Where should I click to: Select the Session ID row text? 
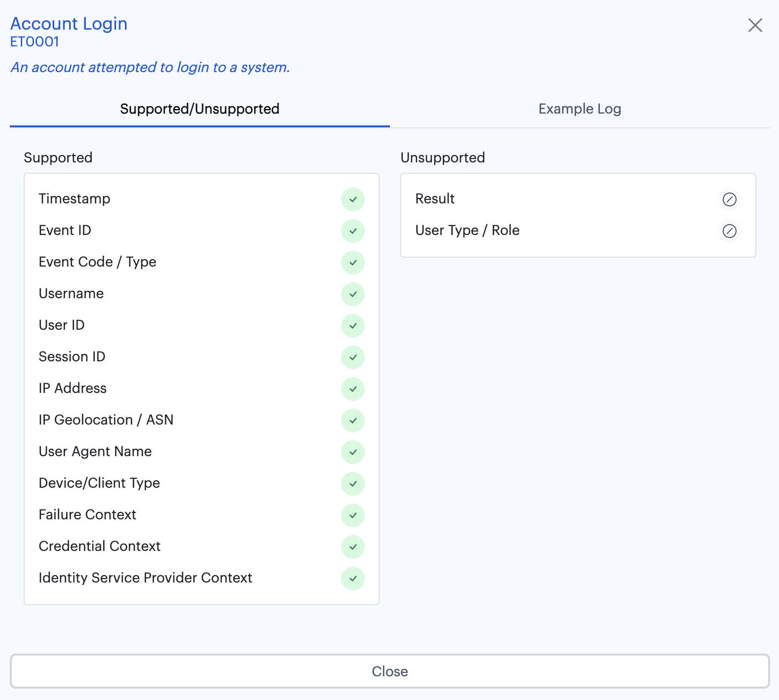click(x=72, y=356)
